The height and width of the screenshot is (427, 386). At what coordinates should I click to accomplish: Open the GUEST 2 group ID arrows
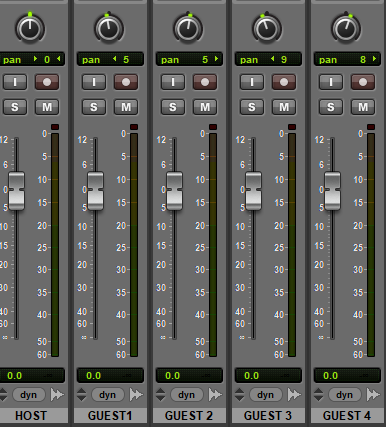[x=161, y=395]
